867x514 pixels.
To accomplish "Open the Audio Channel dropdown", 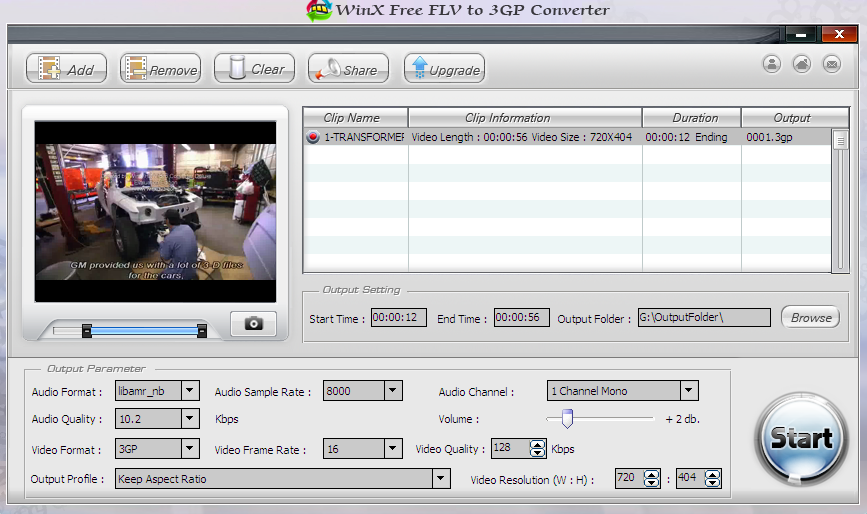I will (689, 390).
